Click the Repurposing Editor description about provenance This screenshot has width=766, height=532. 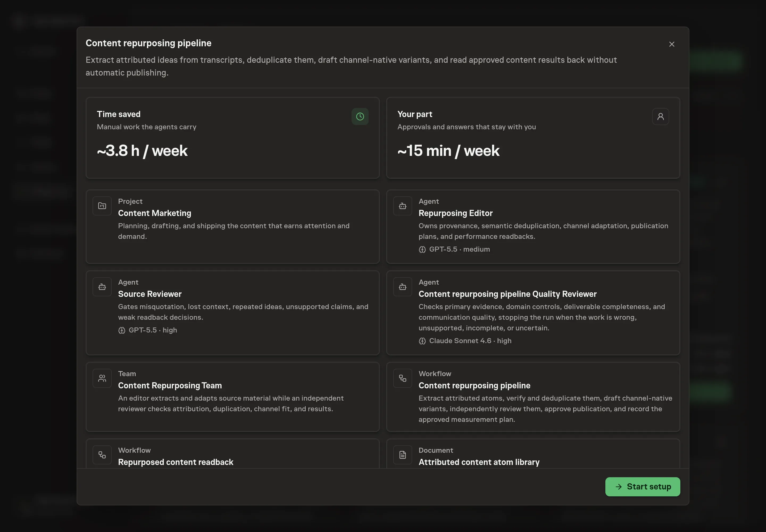click(x=543, y=231)
